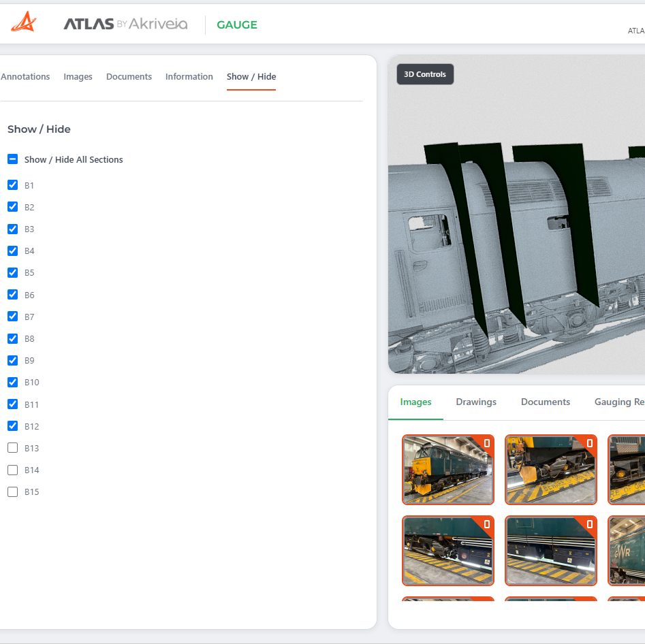Disable the B12 section checkbox
Viewport: 645px width, 644px height.
click(13, 426)
